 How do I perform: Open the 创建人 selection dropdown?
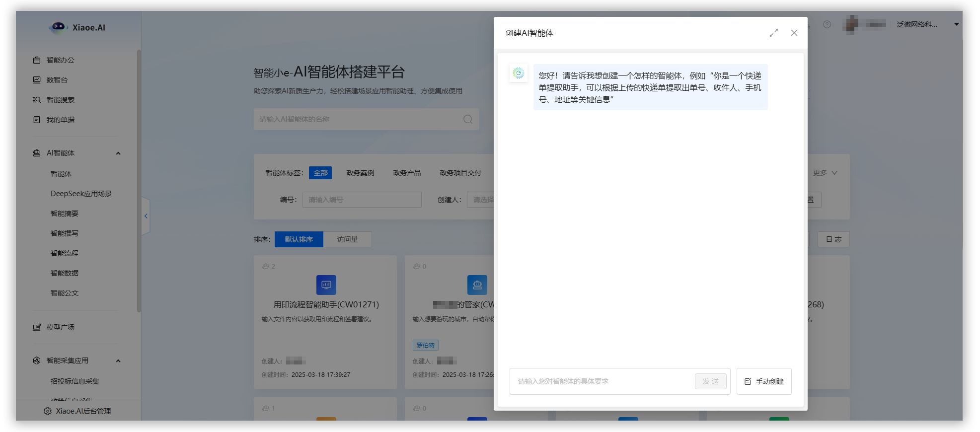pyautogui.click(x=481, y=200)
